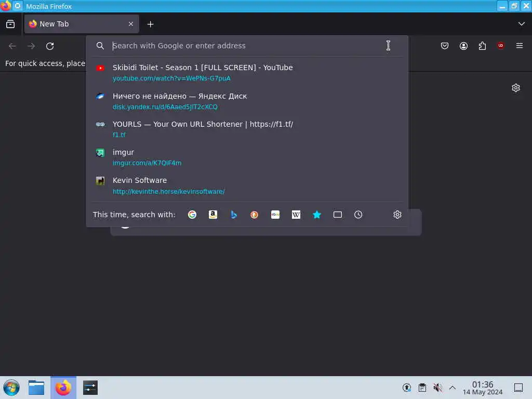
Task: Close the New Tab tab
Action: (x=131, y=24)
